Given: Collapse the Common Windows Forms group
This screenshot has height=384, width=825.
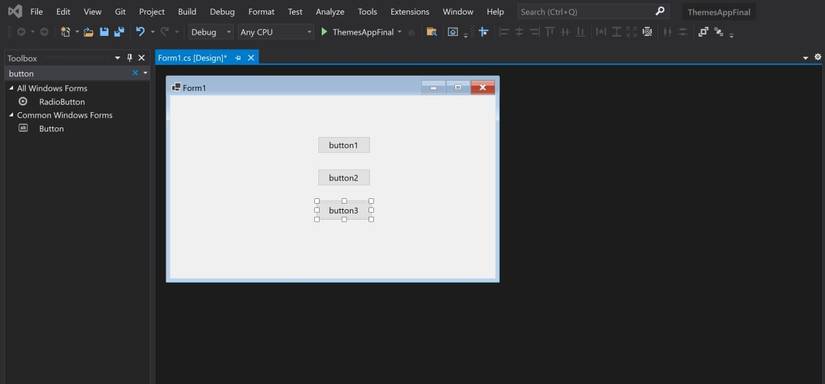Looking at the screenshot, I should [12, 115].
